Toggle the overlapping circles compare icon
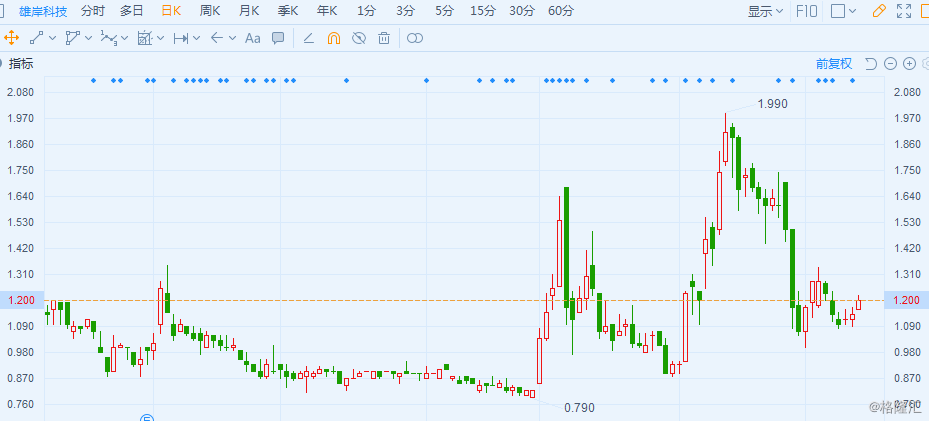 click(415, 38)
